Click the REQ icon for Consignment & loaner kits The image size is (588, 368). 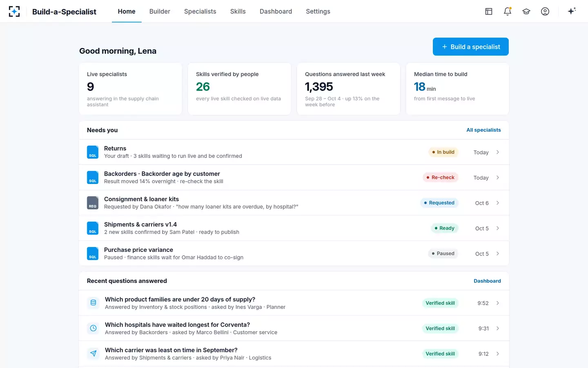tap(93, 203)
